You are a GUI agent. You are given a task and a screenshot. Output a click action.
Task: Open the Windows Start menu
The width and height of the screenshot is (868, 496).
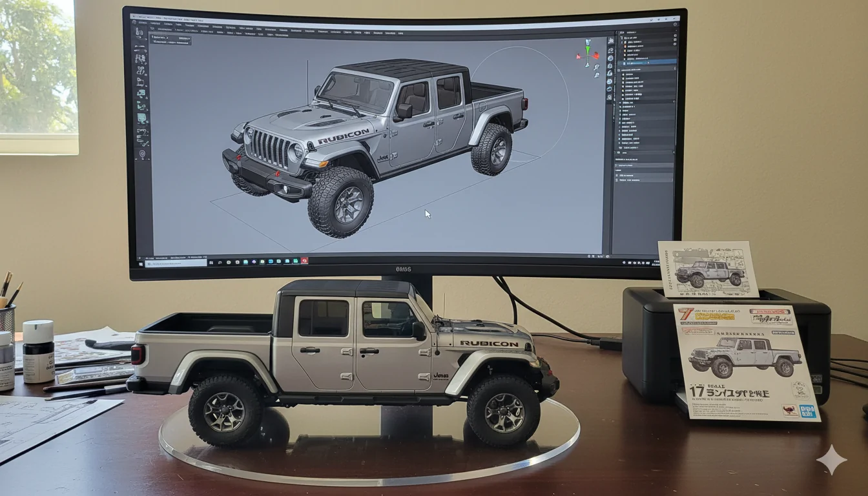click(x=141, y=264)
